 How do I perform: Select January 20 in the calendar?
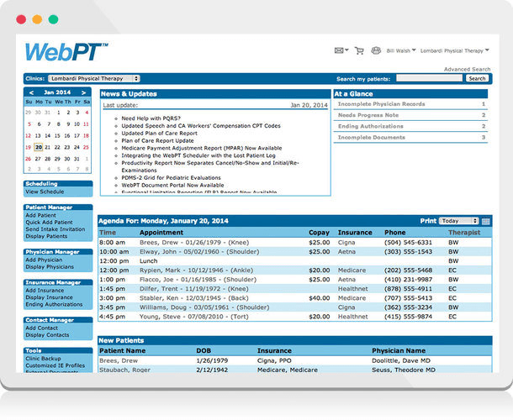point(39,147)
